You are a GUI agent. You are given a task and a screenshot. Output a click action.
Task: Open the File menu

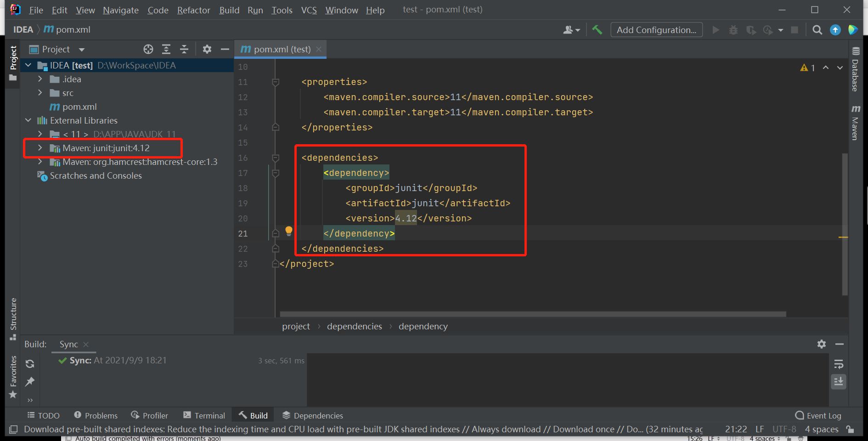click(x=36, y=10)
